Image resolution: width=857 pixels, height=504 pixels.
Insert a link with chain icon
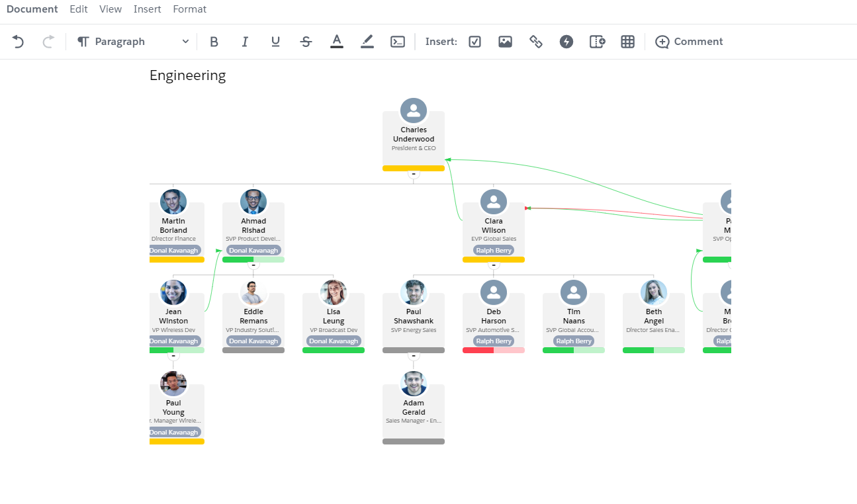536,42
